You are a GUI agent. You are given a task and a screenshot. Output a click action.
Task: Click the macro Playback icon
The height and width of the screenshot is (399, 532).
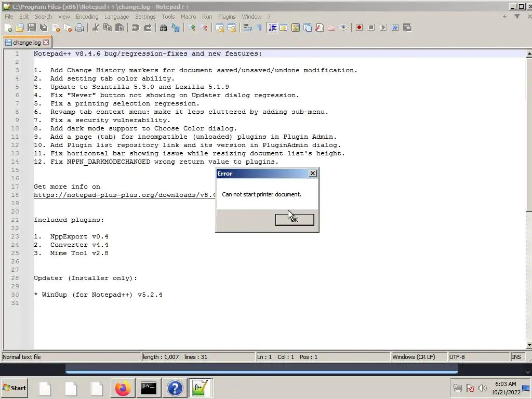[383, 28]
